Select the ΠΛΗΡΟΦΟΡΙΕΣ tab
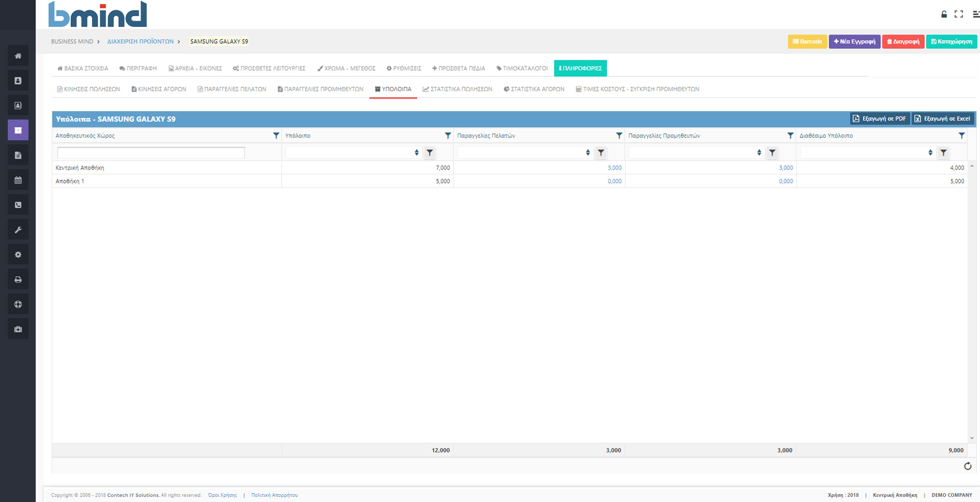The width and height of the screenshot is (980, 502). pyautogui.click(x=580, y=68)
